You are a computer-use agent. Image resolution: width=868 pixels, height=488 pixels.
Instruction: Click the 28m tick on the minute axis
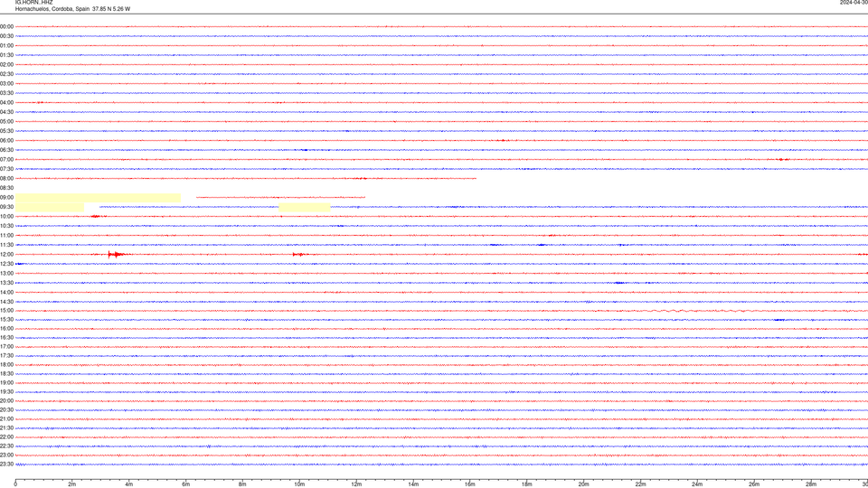tap(811, 484)
